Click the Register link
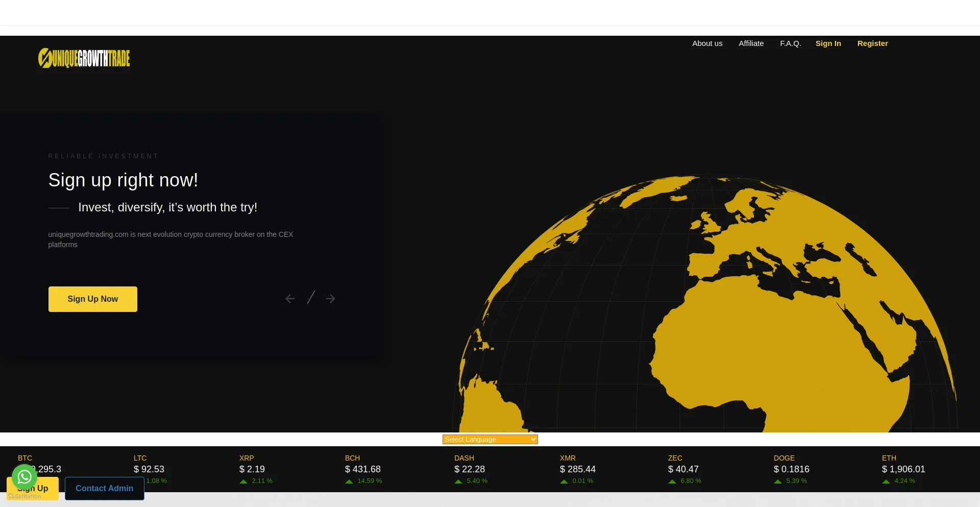The height and width of the screenshot is (507, 980). (872, 43)
